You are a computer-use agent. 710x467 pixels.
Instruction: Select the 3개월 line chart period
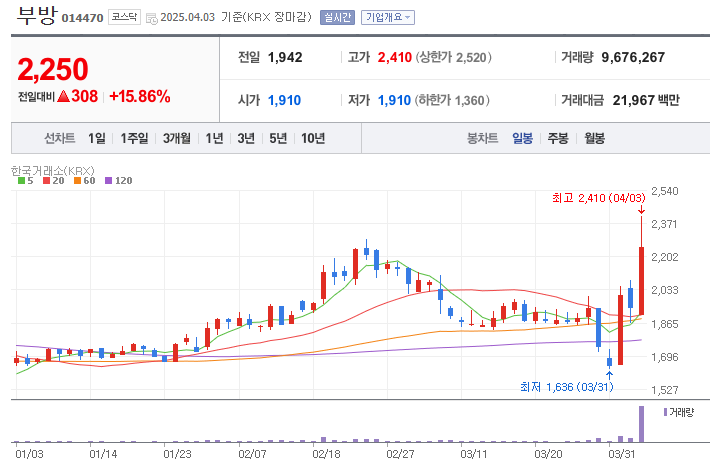click(x=177, y=138)
